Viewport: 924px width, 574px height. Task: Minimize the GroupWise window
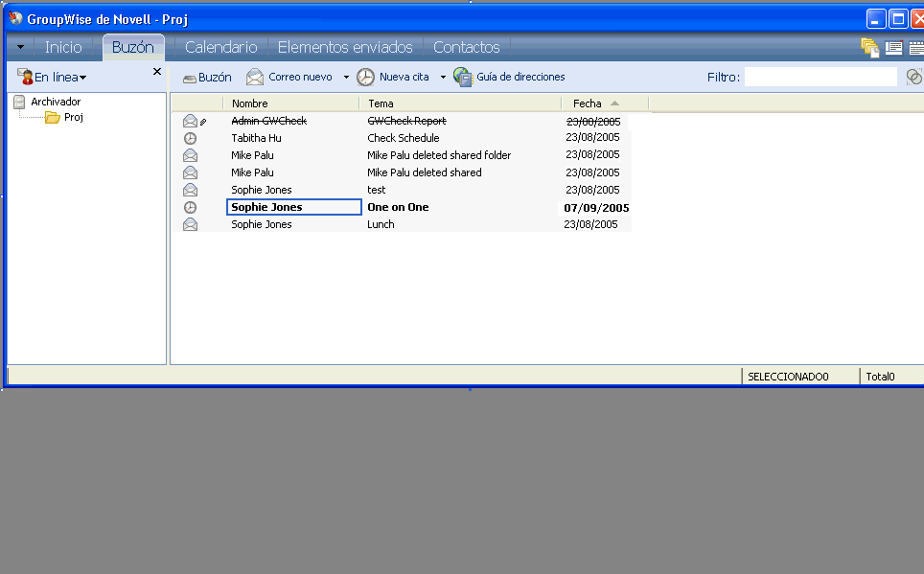876,19
